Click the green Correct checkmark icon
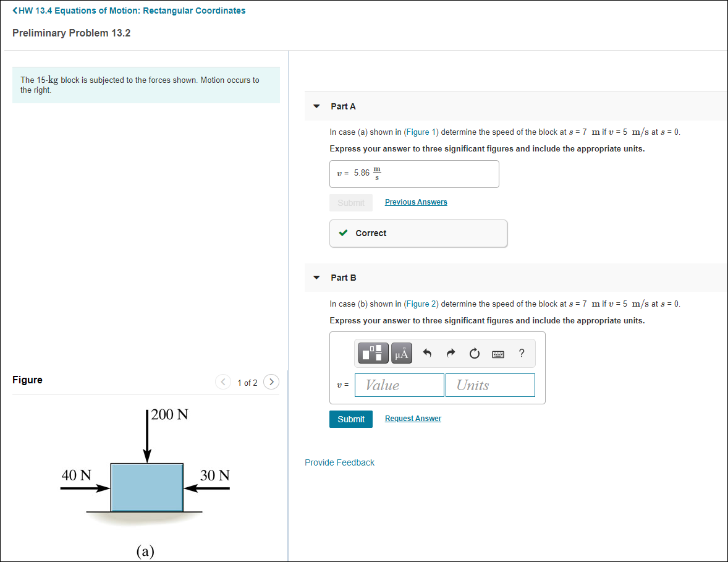The height and width of the screenshot is (562, 728). pos(343,233)
